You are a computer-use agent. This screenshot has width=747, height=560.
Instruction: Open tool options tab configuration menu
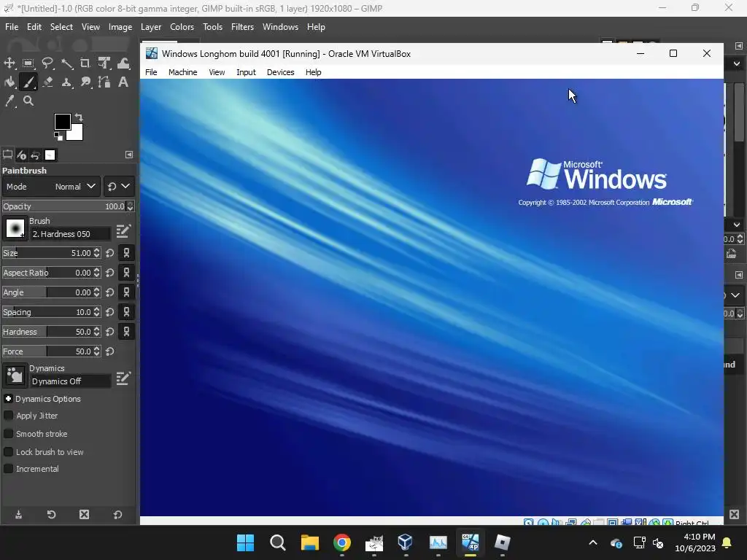129,155
